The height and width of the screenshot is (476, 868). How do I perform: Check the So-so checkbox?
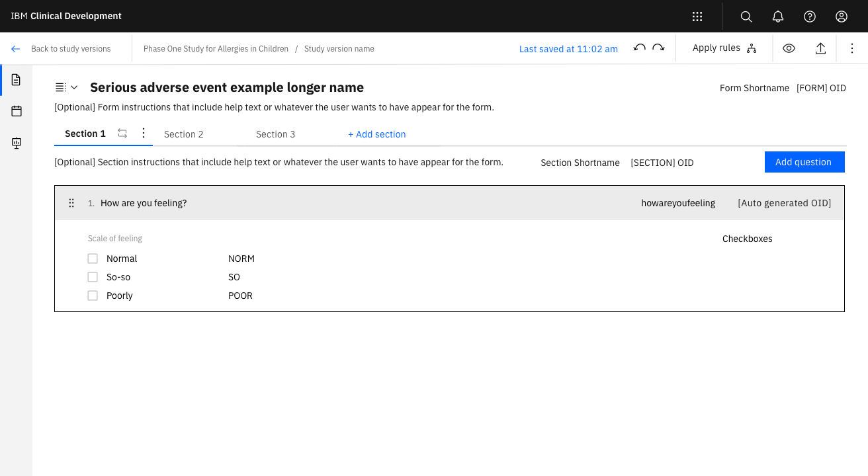coord(93,277)
